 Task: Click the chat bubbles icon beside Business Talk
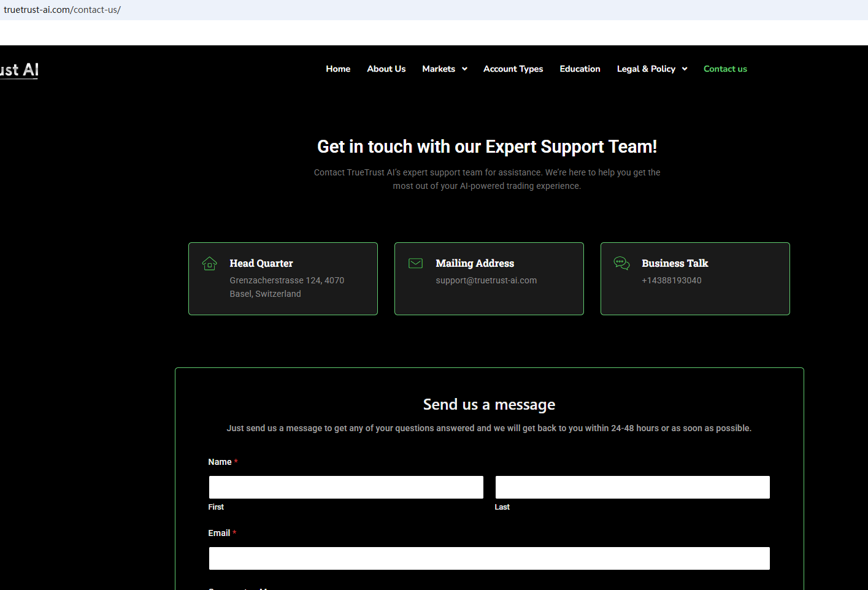click(x=621, y=263)
